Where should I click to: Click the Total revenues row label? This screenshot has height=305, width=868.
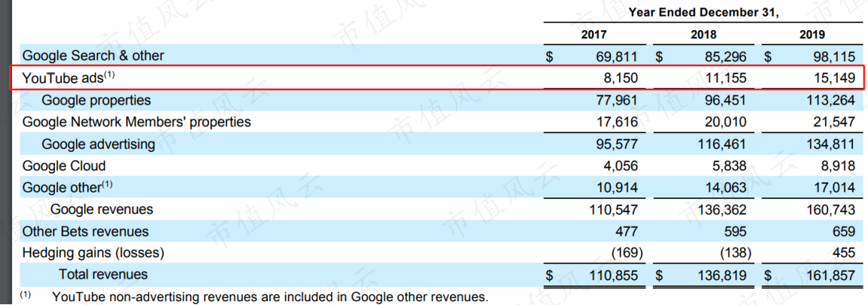tap(104, 274)
